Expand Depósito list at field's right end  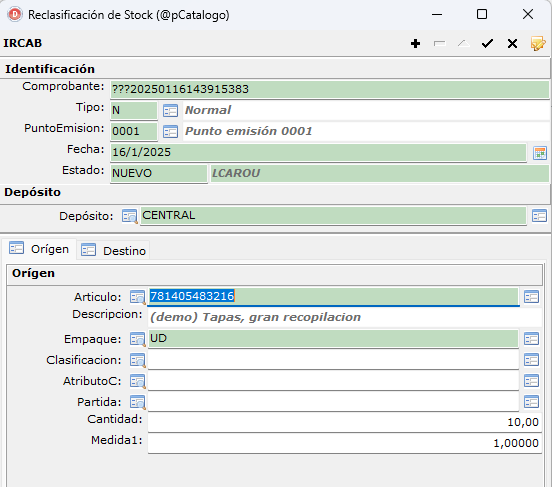(x=539, y=216)
